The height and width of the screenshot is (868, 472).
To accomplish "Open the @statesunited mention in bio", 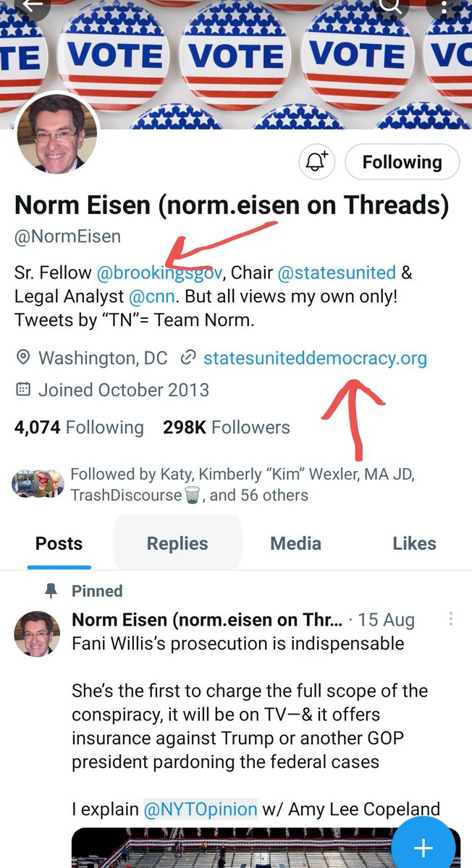I will point(337,273).
